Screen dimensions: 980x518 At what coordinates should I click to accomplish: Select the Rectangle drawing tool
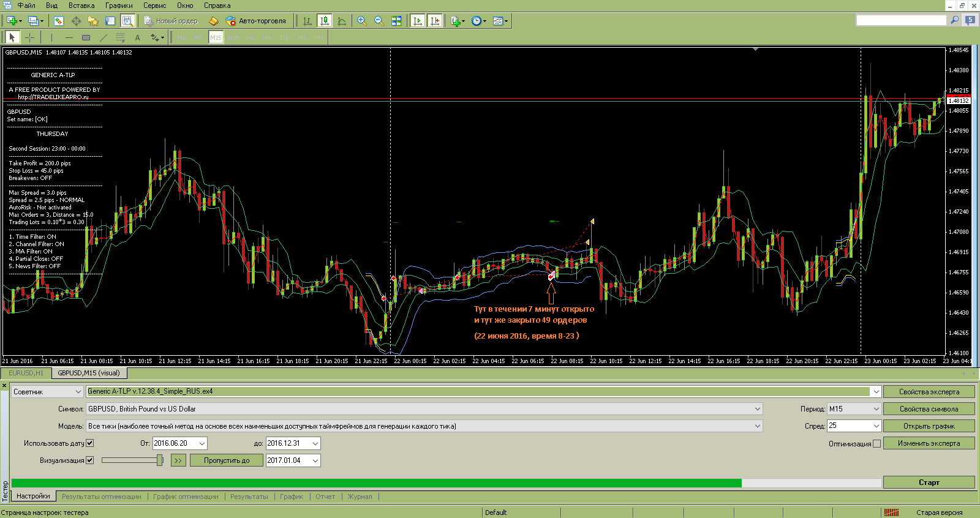click(x=86, y=37)
